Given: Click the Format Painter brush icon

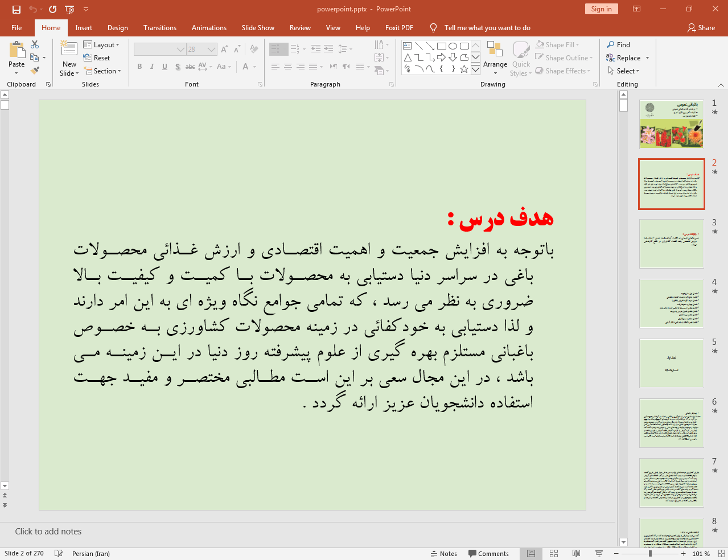Looking at the screenshot, I should (x=35, y=71).
